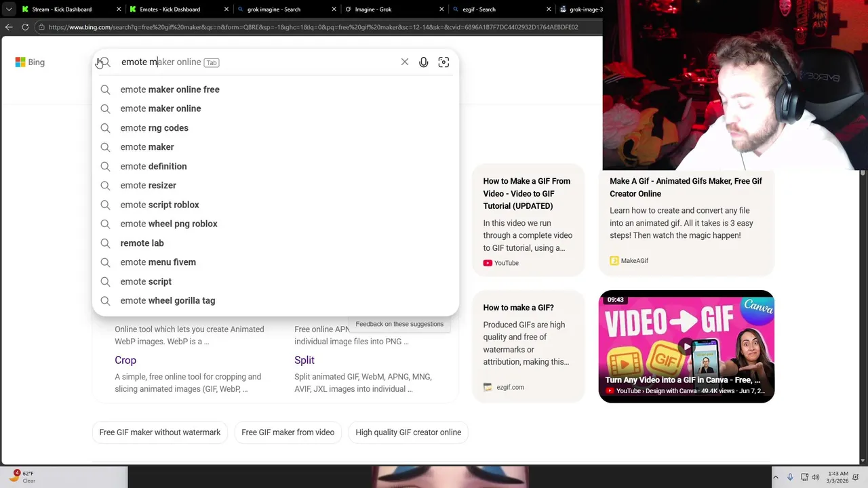Click into the Bing search input field

click(258, 62)
